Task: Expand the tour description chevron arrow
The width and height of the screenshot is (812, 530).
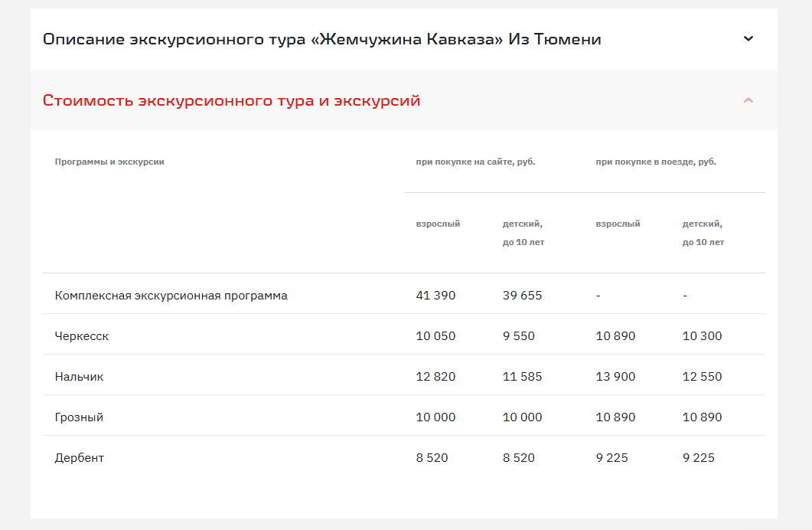Action: point(748,39)
